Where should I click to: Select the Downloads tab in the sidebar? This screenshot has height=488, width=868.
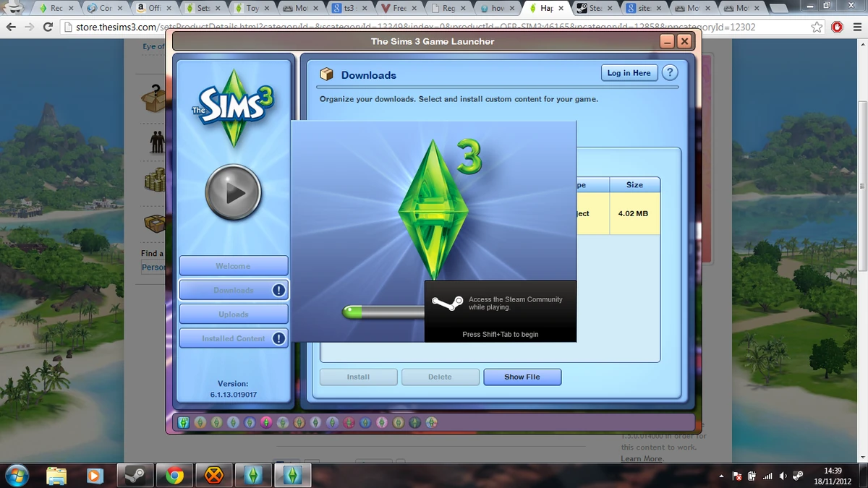click(x=233, y=289)
